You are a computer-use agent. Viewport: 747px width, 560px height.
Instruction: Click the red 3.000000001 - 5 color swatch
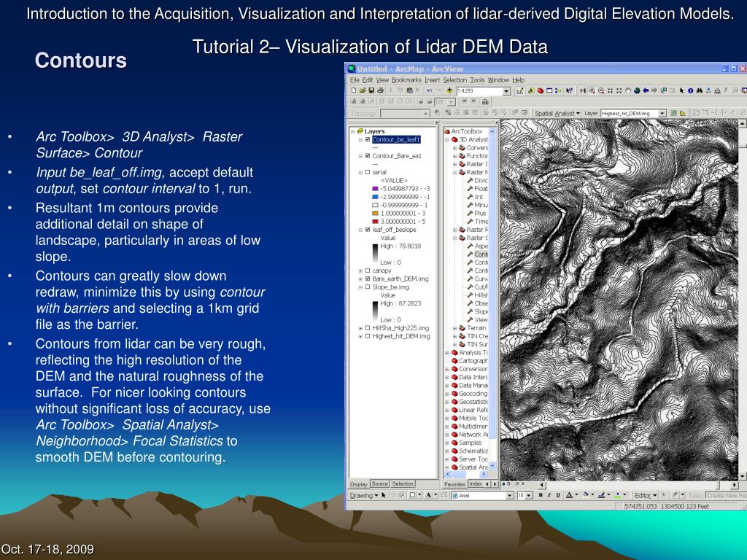pos(375,222)
